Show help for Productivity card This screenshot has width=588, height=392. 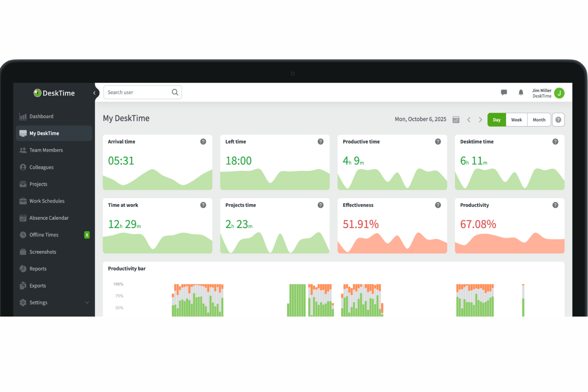click(555, 205)
